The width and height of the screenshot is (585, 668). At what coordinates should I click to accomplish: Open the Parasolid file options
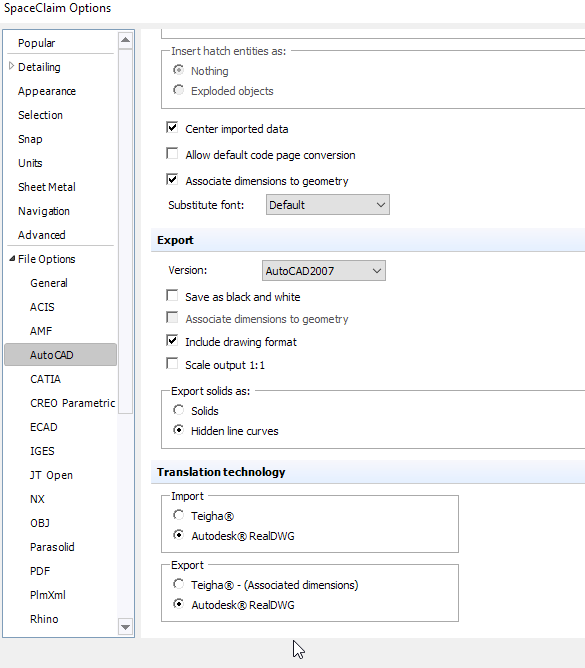click(52, 547)
